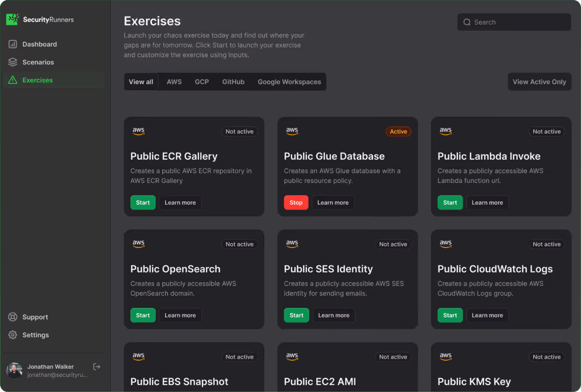Click Jonathan Walker's profile avatar
581x392 pixels.
(x=15, y=370)
